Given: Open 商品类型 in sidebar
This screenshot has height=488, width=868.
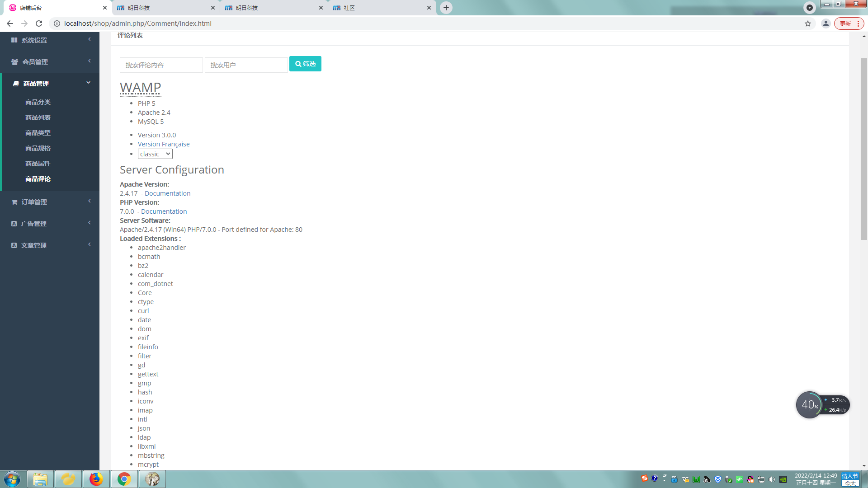Looking at the screenshot, I should (x=38, y=133).
